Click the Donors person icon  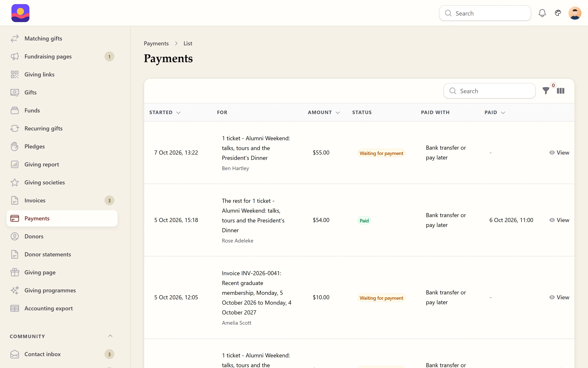tap(14, 237)
